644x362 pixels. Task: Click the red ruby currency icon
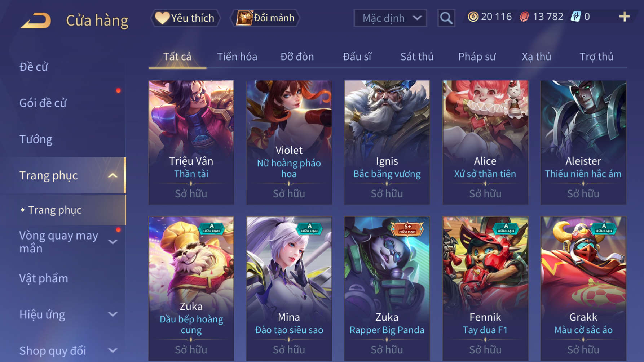(524, 17)
